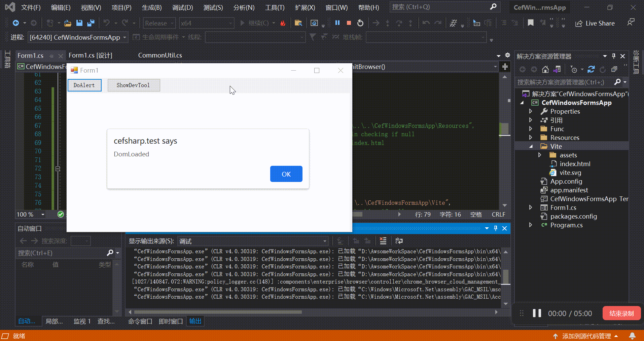Save the current file with the floppy icon
644x341 pixels.
(79, 23)
